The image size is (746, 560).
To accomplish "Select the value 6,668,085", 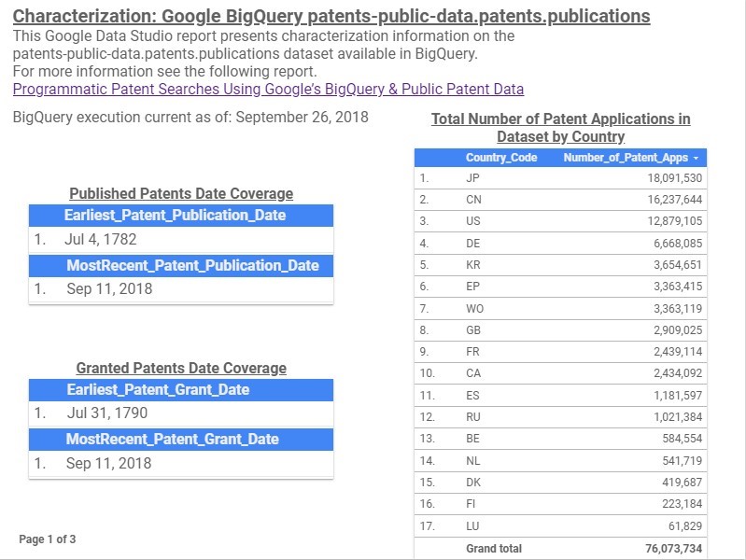I will click(678, 243).
